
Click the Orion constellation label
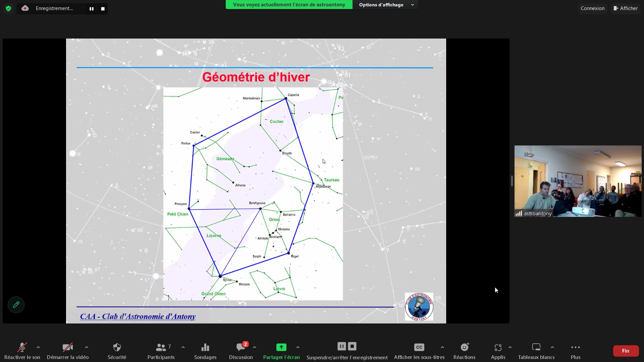274,220
